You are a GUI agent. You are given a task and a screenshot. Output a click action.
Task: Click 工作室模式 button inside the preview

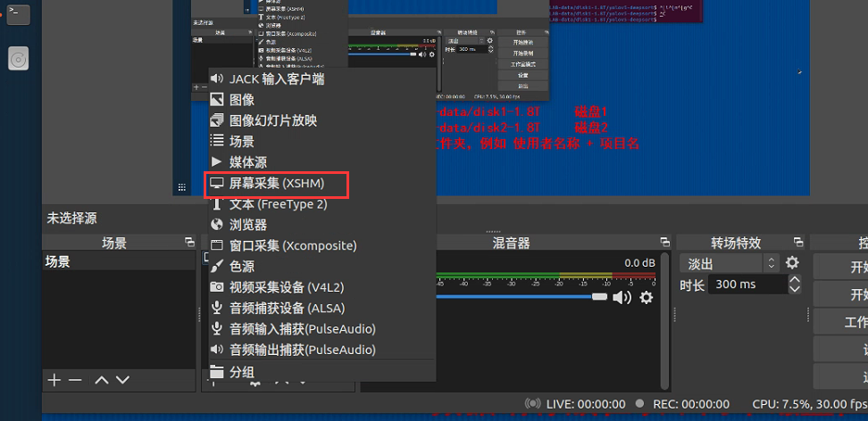[x=523, y=65]
